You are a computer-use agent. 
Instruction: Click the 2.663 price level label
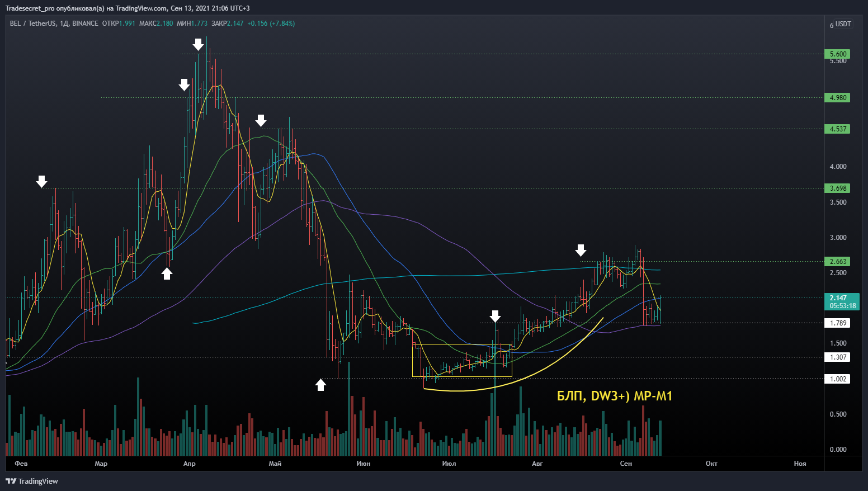click(837, 262)
